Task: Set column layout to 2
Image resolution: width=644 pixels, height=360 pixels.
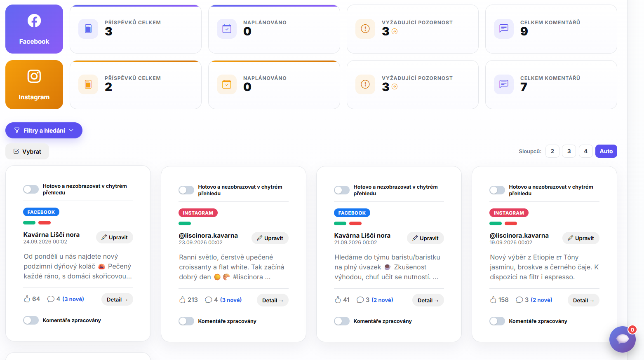Action: [x=552, y=151]
